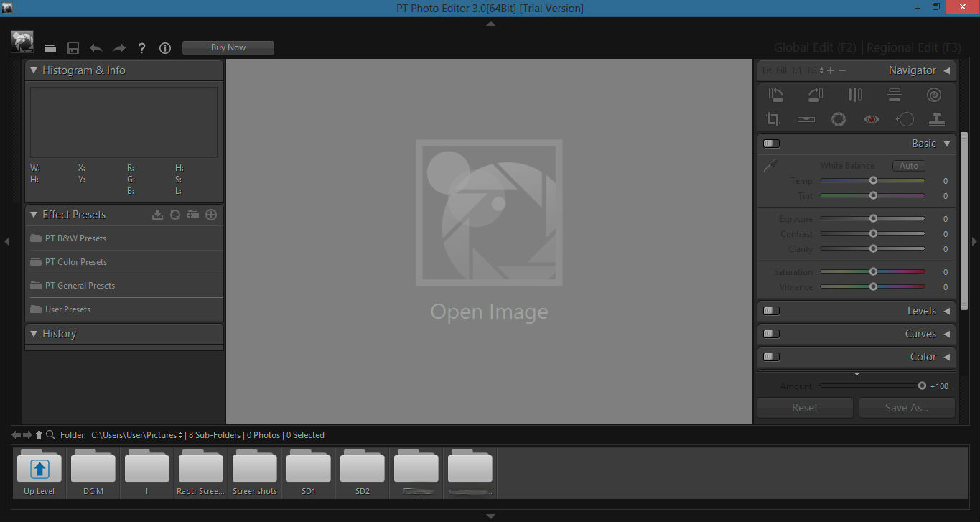This screenshot has width=980, height=522.
Task: Switch to Regional Edit (F3) mode
Action: (914, 47)
